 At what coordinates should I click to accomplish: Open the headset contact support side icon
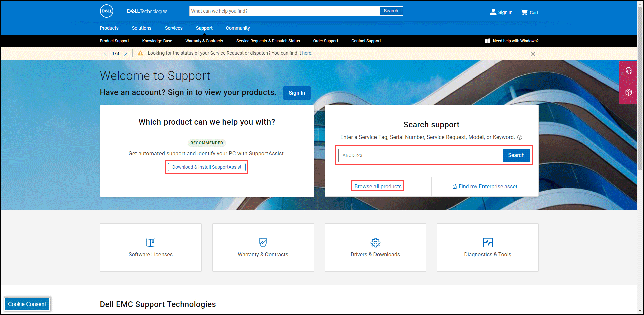click(x=629, y=71)
